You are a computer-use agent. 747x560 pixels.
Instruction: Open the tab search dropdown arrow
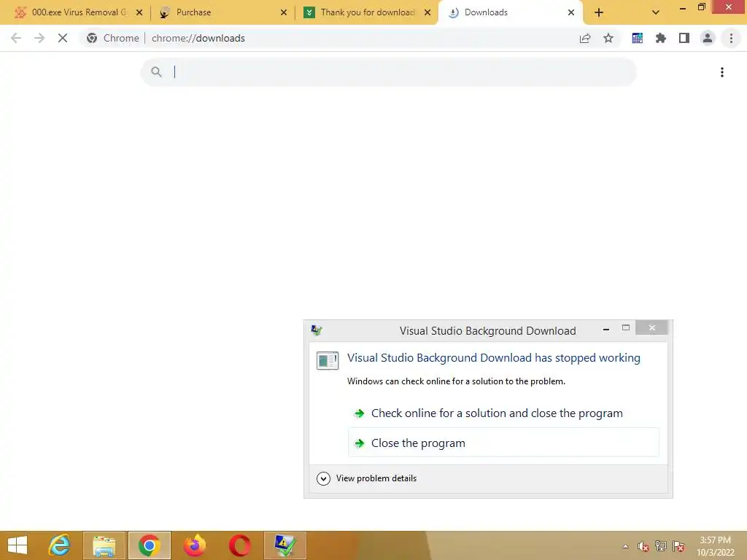[x=656, y=13]
